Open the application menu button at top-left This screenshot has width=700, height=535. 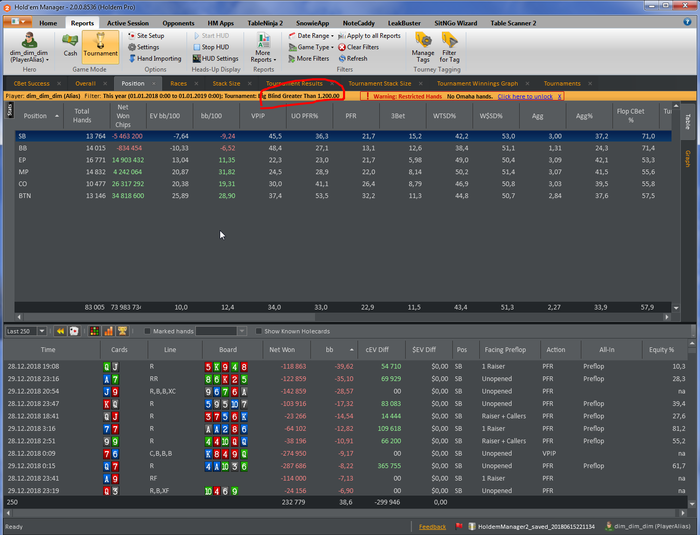(x=17, y=21)
